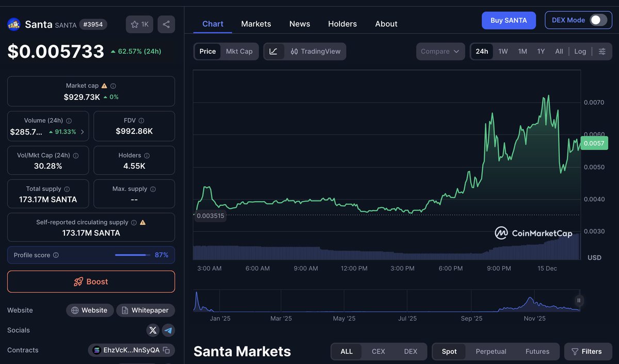Open the Chart tab

click(x=213, y=24)
